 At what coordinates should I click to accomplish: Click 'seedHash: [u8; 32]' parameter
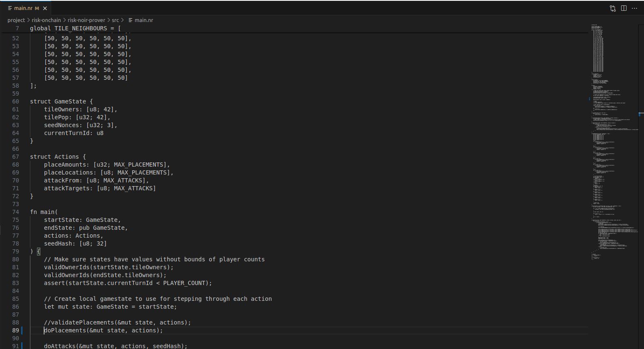coord(75,243)
